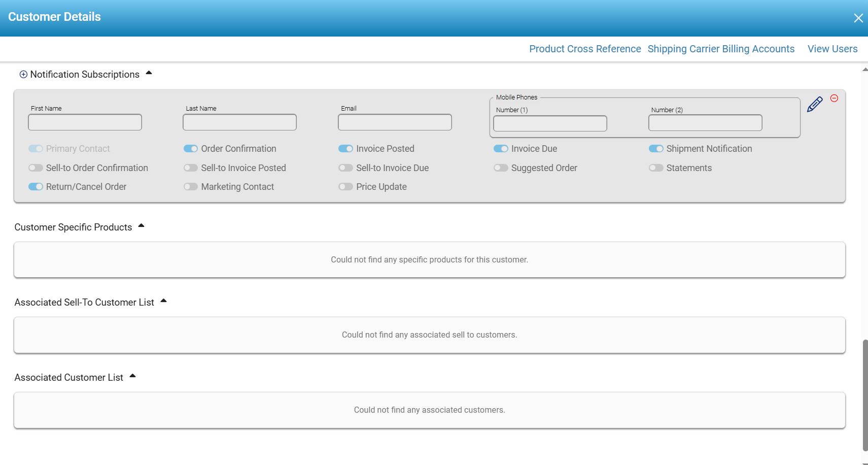
Task: Switch off the Invoice Due toggle
Action: coord(501,149)
